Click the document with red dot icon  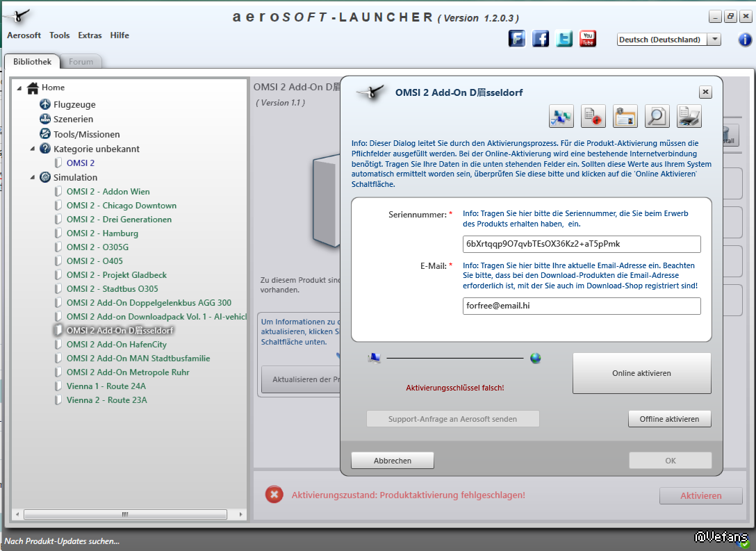[593, 116]
